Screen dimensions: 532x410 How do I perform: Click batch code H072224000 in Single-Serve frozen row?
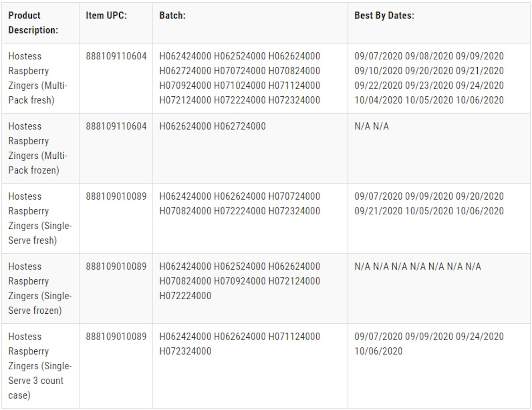pos(185,296)
